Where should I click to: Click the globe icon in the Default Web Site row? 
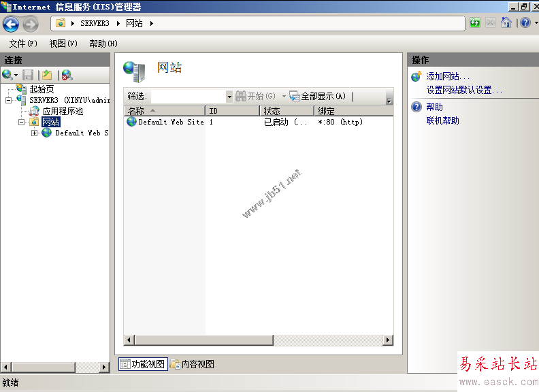point(131,122)
